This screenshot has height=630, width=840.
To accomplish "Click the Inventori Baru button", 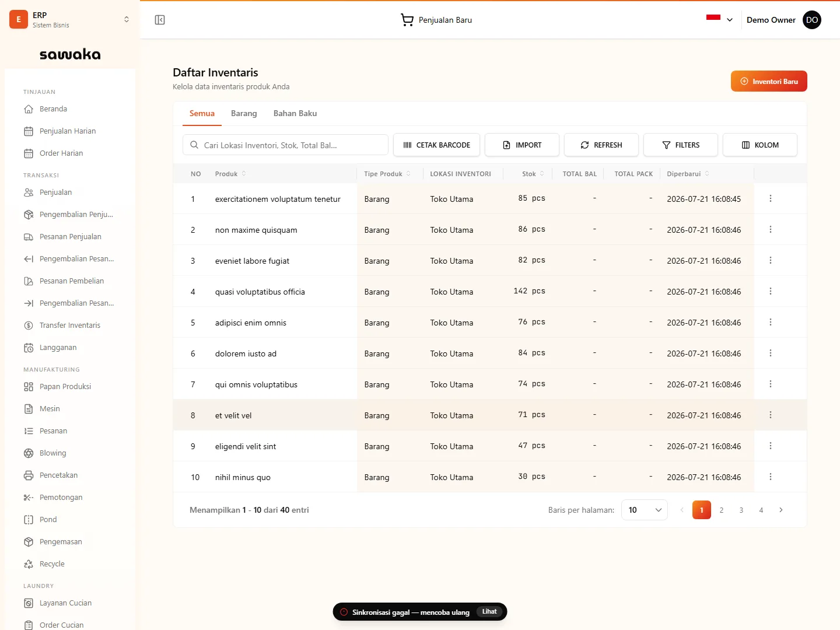I will [769, 81].
